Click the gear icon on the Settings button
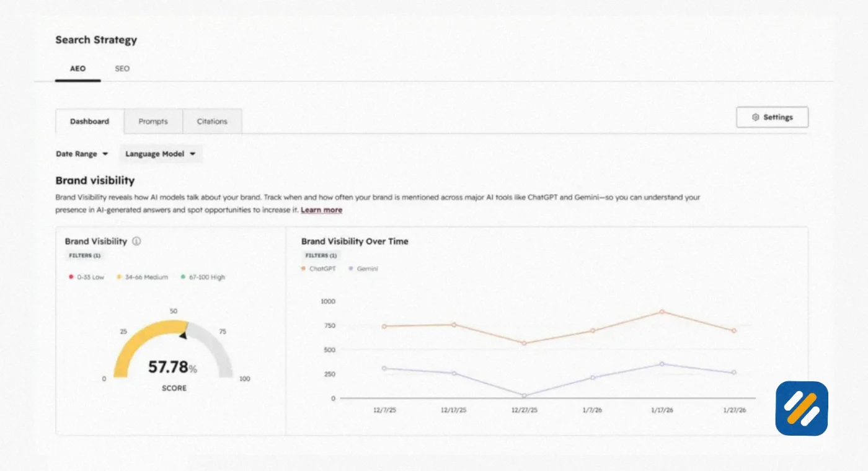The width and height of the screenshot is (868, 471). (755, 117)
